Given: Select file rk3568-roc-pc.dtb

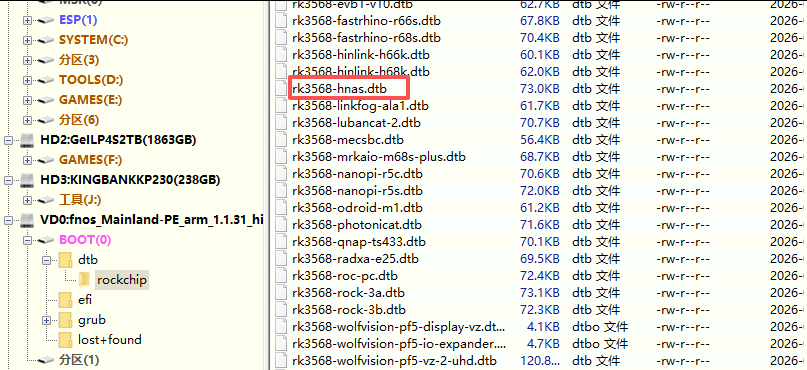Looking at the screenshot, I should click(x=345, y=276).
